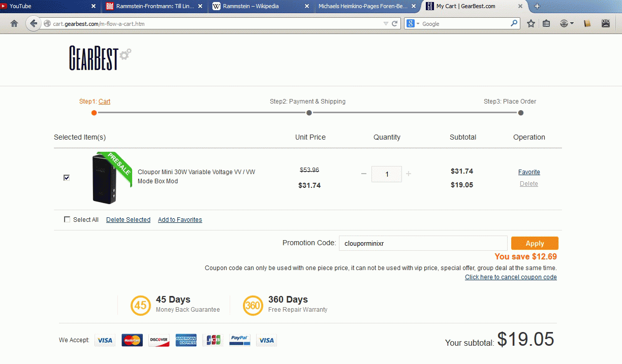Delete the Cloupor Mini item
This screenshot has height=364, width=622.
click(x=529, y=184)
